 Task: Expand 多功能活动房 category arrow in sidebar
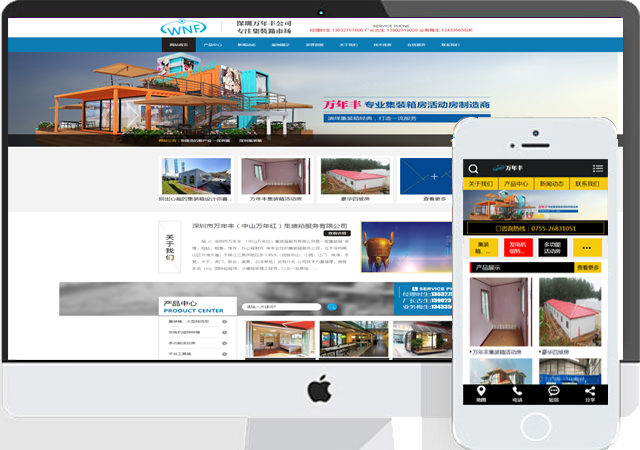(x=224, y=343)
